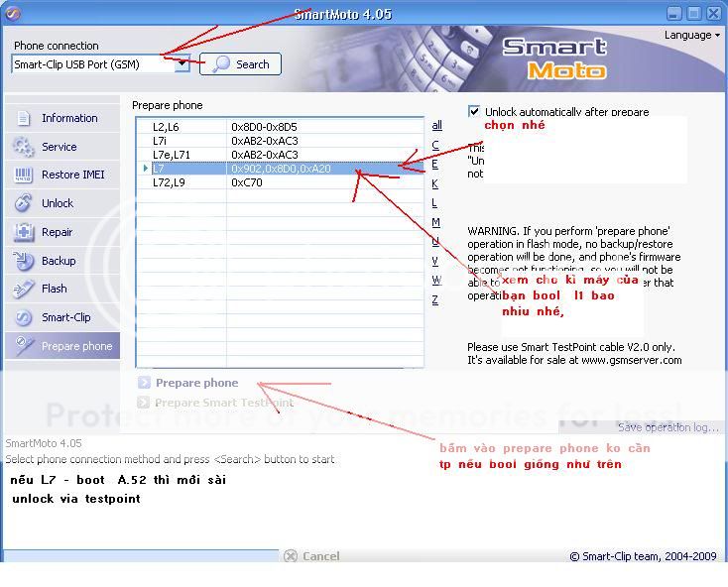The image size is (728, 587).
Task: Click the Prepare phone sidebar icon
Action: click(23, 346)
